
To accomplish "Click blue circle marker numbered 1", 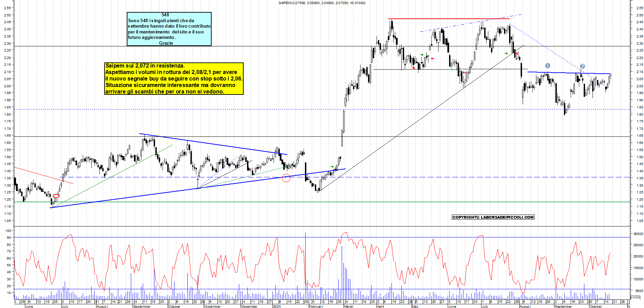I will tap(548, 66).
